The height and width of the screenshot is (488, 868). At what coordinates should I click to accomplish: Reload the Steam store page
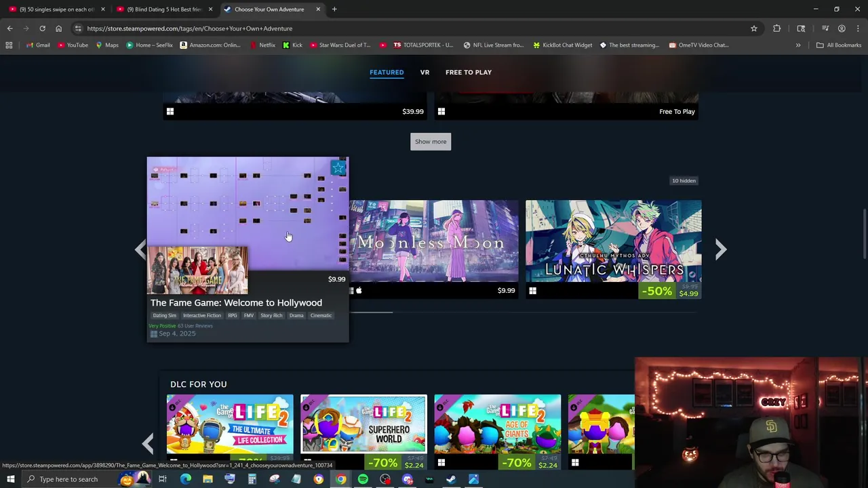pyautogui.click(x=42, y=28)
